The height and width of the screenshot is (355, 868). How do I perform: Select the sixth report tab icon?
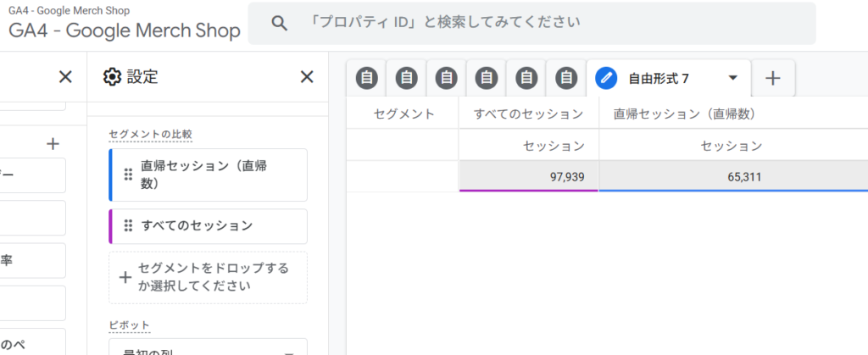point(565,78)
